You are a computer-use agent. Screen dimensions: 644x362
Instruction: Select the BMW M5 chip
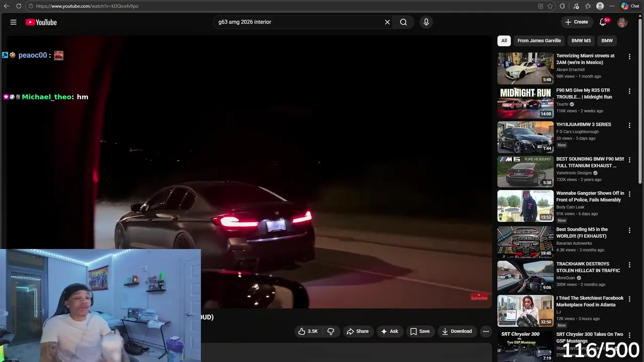click(x=581, y=41)
